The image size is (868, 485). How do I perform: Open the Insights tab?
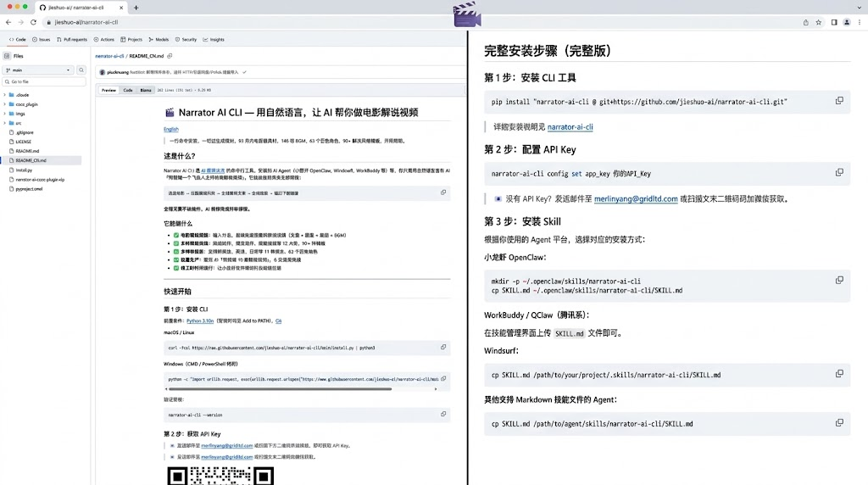click(x=214, y=40)
